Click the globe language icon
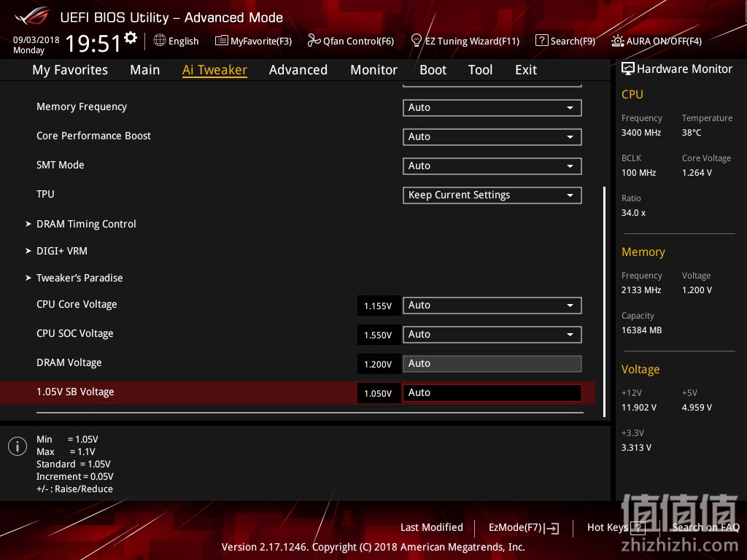The height and width of the screenshot is (560, 747). point(160,41)
